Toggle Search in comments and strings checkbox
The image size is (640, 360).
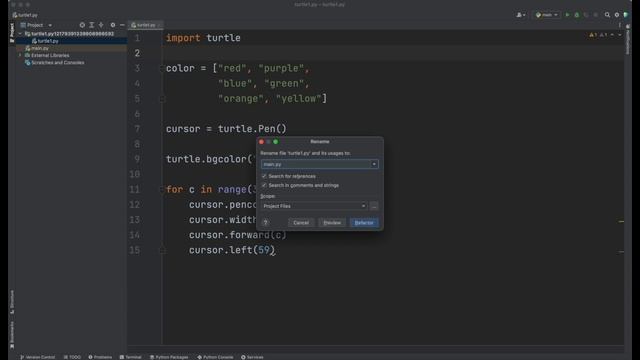(x=264, y=185)
